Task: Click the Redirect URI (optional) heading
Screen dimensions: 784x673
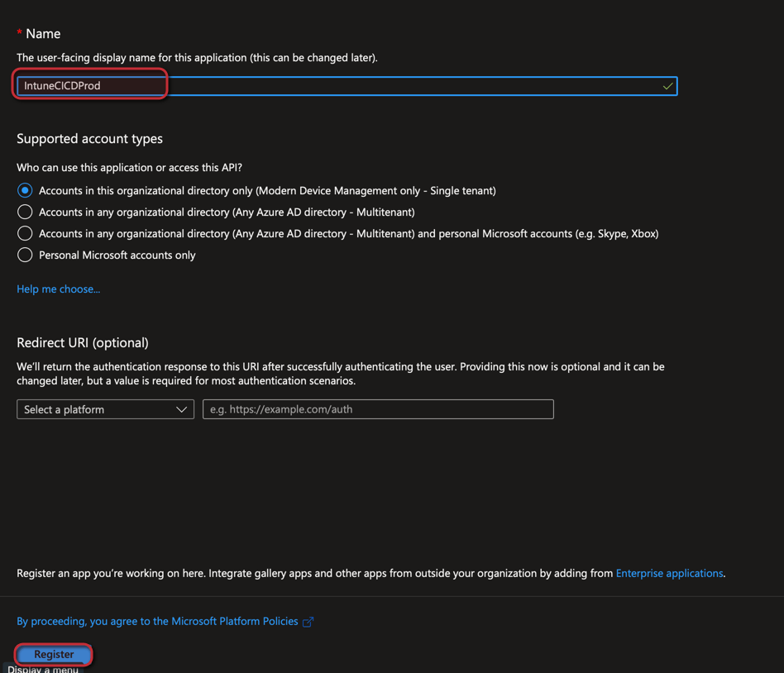Action: click(x=83, y=342)
